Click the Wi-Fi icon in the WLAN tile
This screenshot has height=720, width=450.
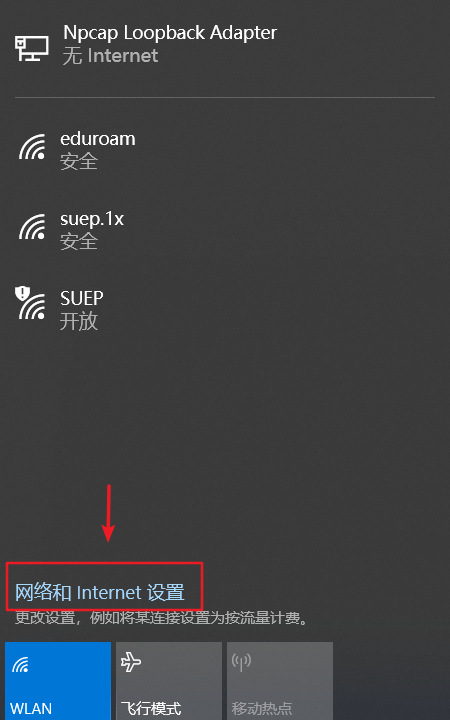[20, 664]
